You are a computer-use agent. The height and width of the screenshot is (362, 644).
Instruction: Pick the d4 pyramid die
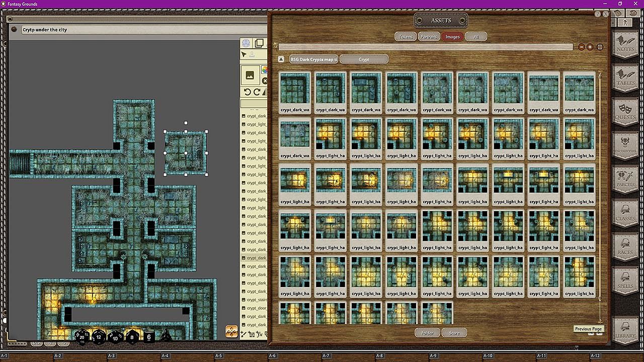pos(166,336)
